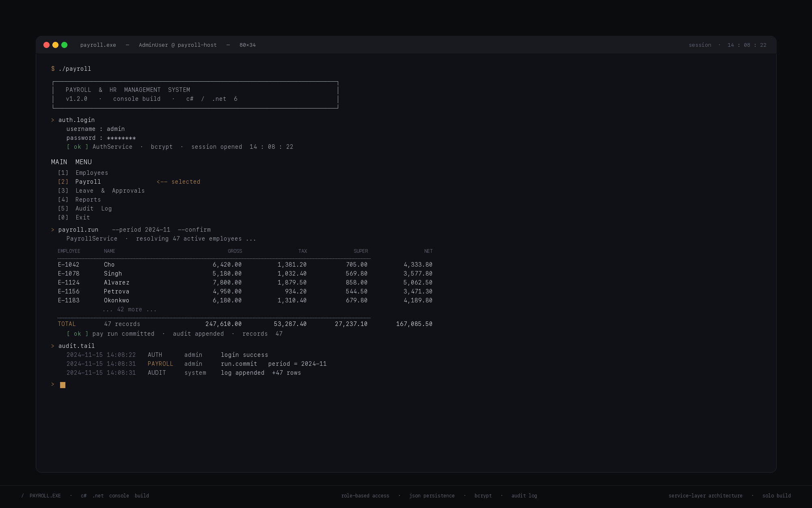Image resolution: width=812 pixels, height=508 pixels.
Task: Click Alvarez gross value 7,800.00
Action: 227,282
